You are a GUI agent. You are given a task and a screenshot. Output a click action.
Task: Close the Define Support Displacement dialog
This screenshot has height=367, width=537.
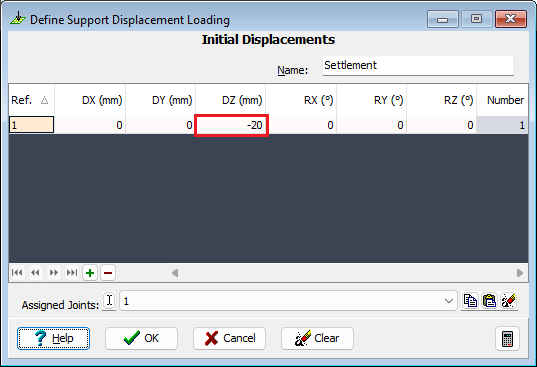coord(511,19)
